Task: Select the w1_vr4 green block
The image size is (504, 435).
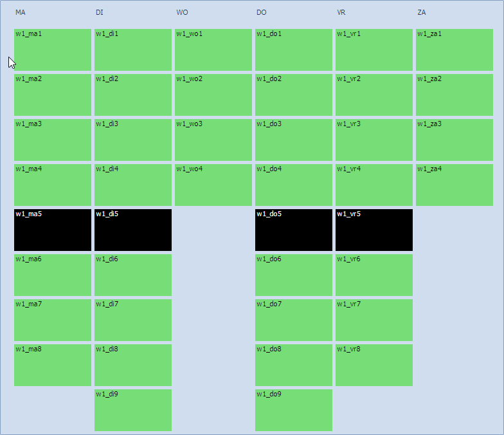Action: (x=374, y=185)
